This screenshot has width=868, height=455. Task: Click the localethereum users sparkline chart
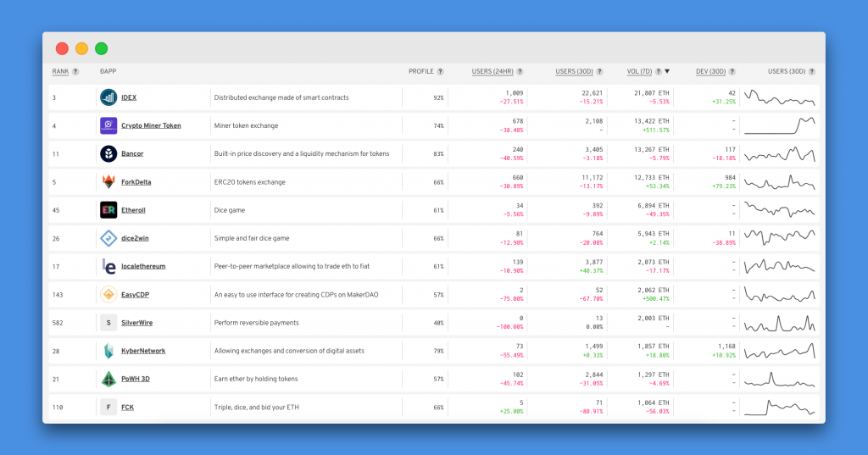point(780,266)
